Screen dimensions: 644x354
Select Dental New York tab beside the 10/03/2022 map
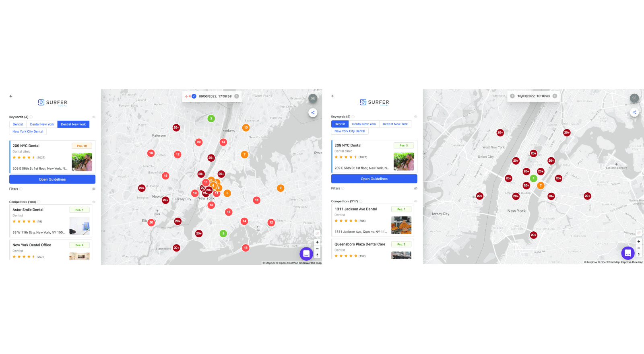click(x=364, y=124)
